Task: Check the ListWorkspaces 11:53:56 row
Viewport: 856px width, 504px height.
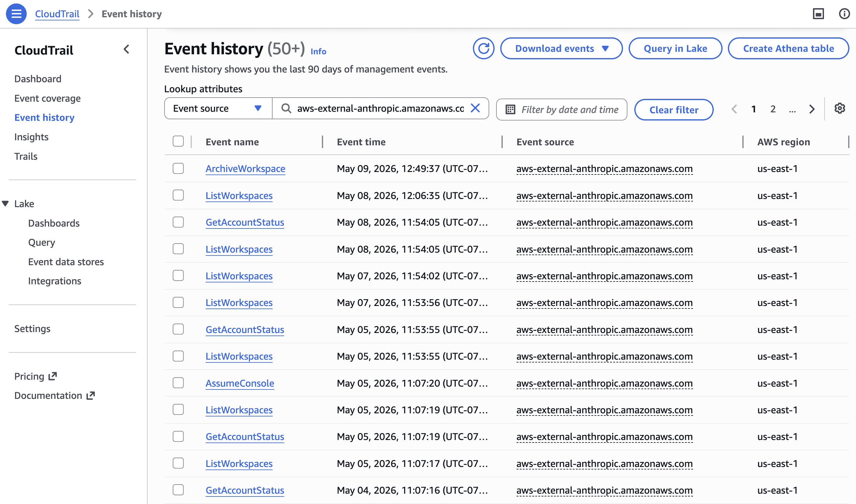Action: [178, 303]
